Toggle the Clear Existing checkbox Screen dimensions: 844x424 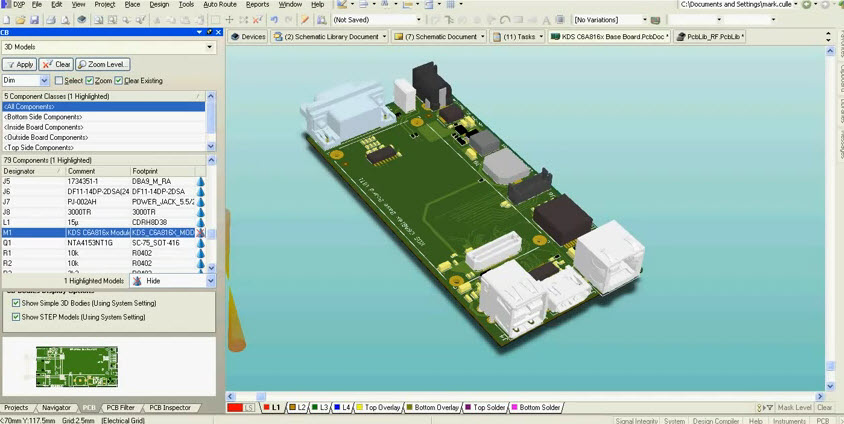click(x=118, y=80)
